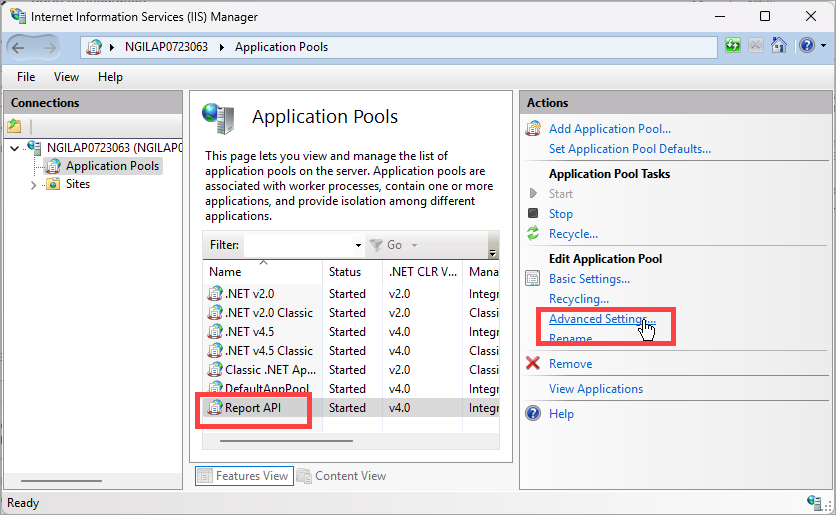The width and height of the screenshot is (836, 515).
Task: Click the .NET v4.5 pool icon
Action: coord(215,332)
